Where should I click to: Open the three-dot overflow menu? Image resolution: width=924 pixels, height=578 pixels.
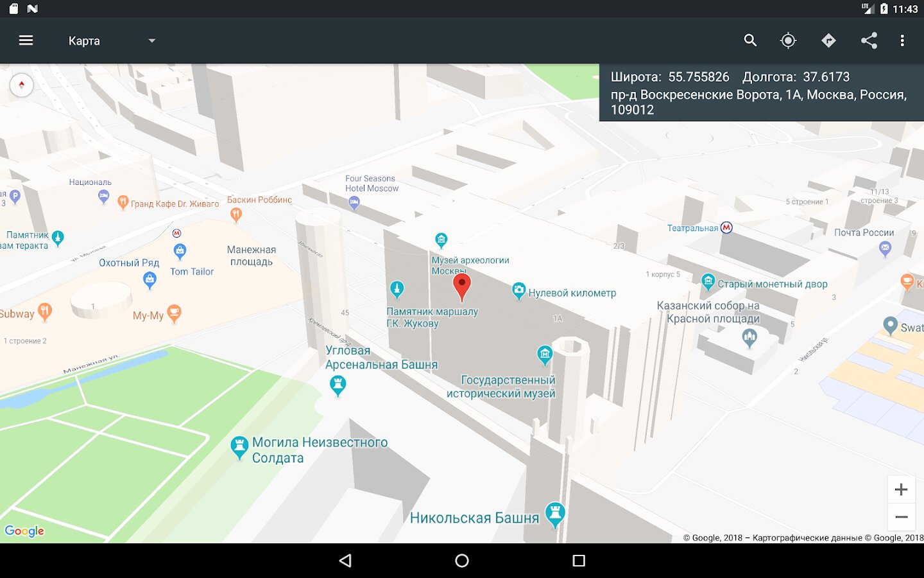[x=902, y=40]
